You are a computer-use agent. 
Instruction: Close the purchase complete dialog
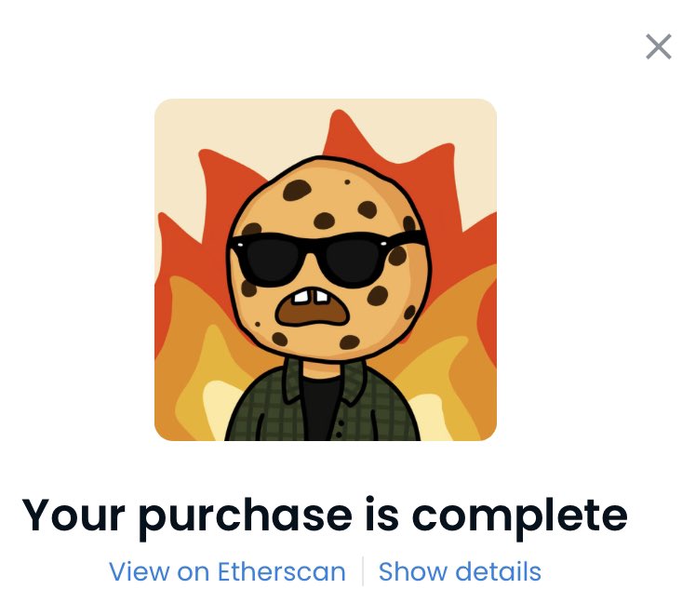pos(658,47)
